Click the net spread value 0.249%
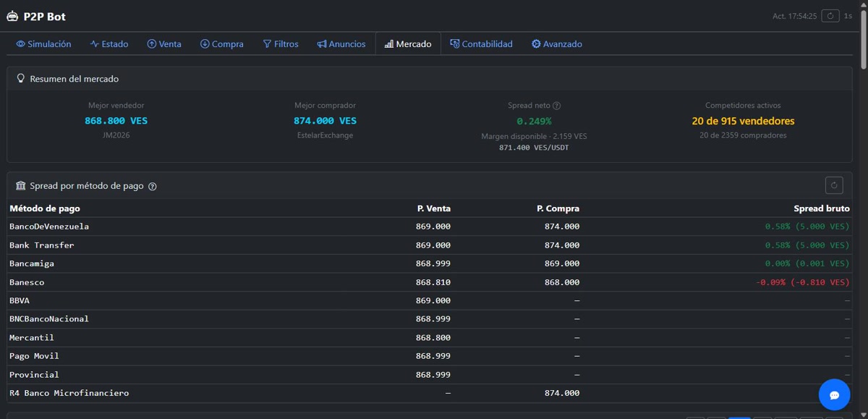This screenshot has width=868, height=419. pyautogui.click(x=534, y=121)
